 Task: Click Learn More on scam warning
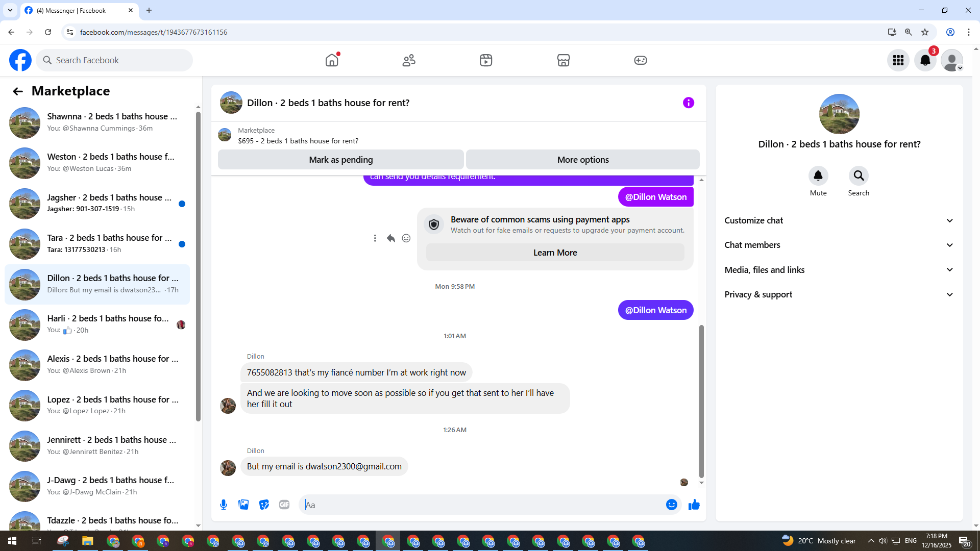pos(555,253)
